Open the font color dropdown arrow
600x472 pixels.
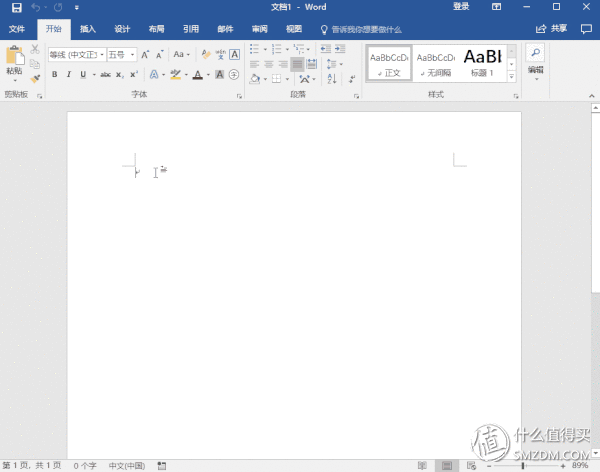tap(209, 75)
